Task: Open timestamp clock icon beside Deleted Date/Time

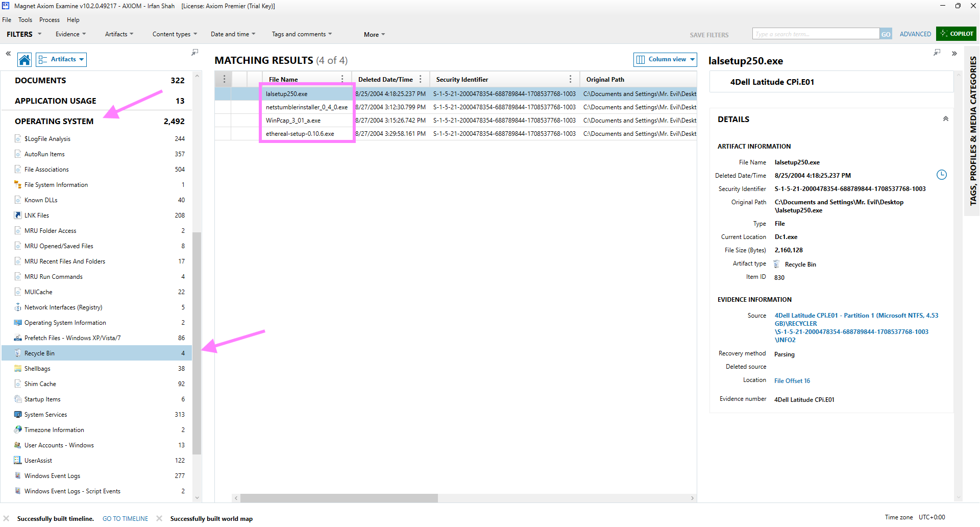Action: [x=942, y=175]
